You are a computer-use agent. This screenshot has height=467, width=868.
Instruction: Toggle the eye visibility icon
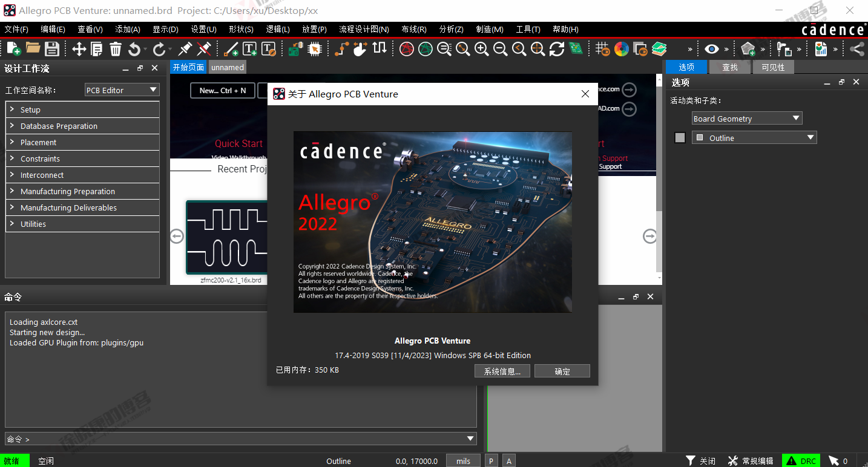click(x=711, y=49)
